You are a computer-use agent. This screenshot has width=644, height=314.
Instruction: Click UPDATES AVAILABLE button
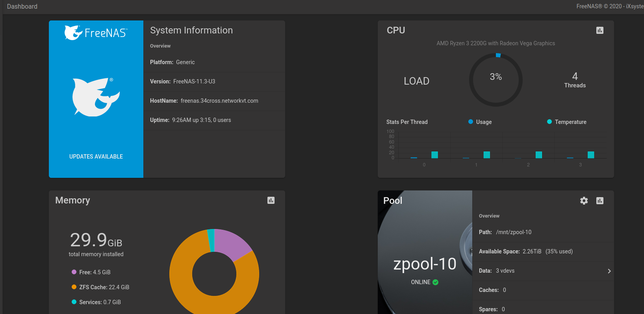(x=96, y=157)
